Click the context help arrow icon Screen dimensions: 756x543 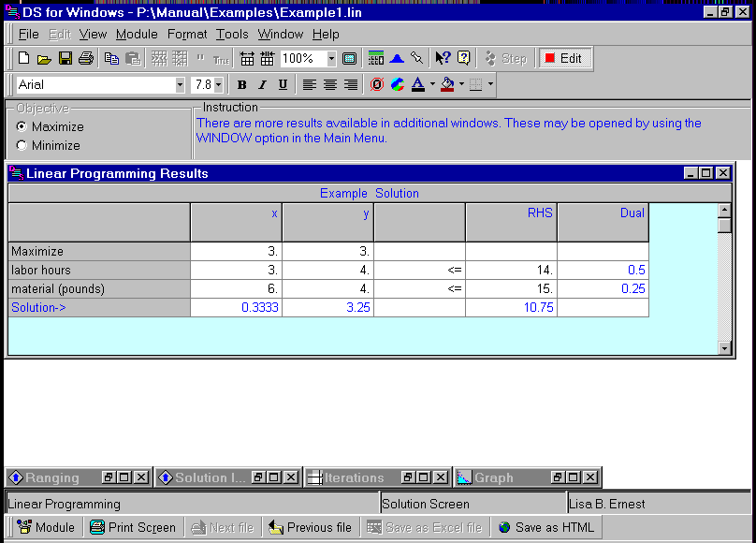coord(443,58)
